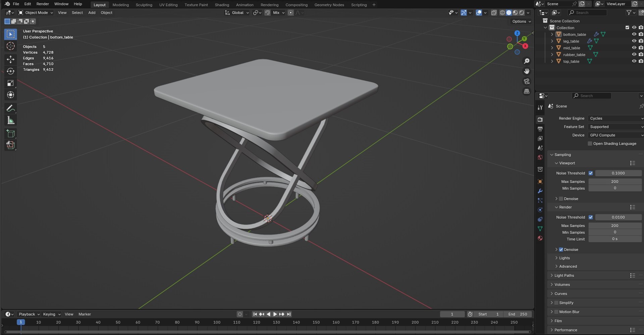Open the Physics properties tab
644x335 pixels.
(x=540, y=210)
